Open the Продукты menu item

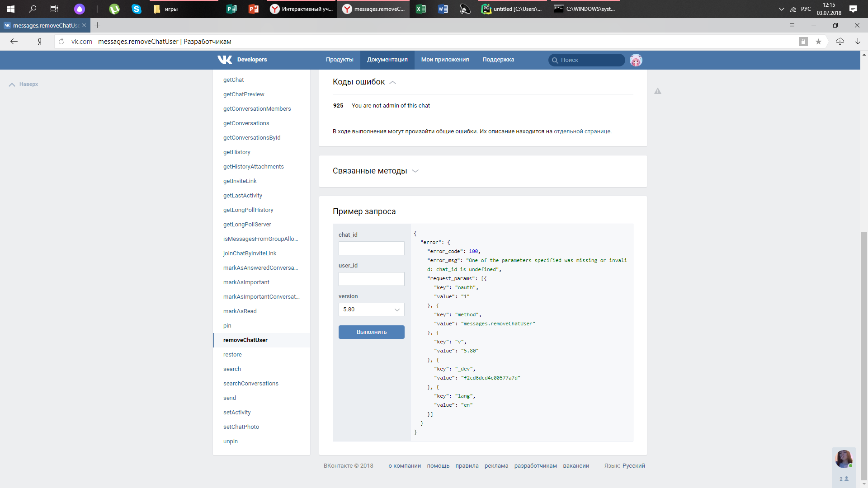click(340, 60)
